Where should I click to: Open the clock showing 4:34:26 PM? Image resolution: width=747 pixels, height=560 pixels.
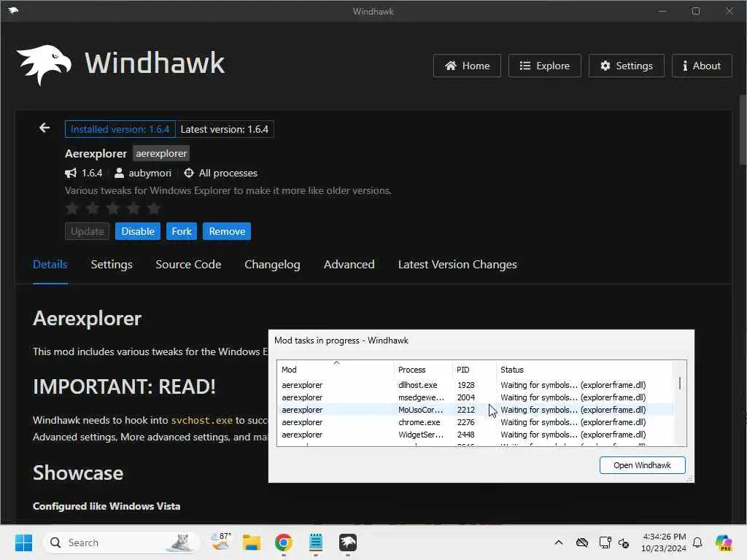click(664, 542)
